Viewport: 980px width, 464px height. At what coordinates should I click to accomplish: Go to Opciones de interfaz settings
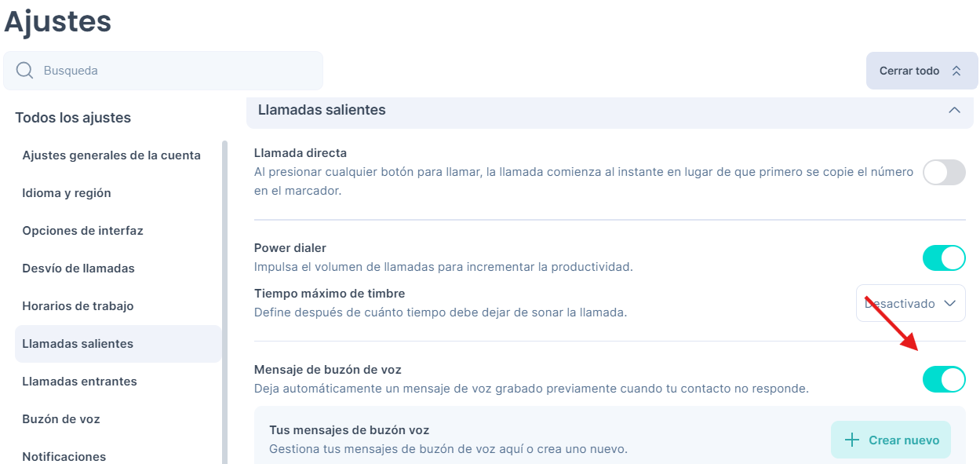(x=82, y=231)
